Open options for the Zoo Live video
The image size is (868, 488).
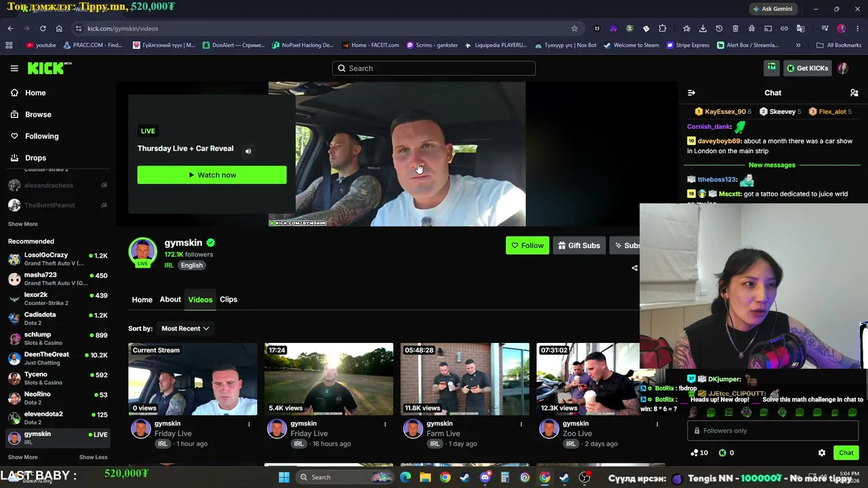[x=657, y=424]
